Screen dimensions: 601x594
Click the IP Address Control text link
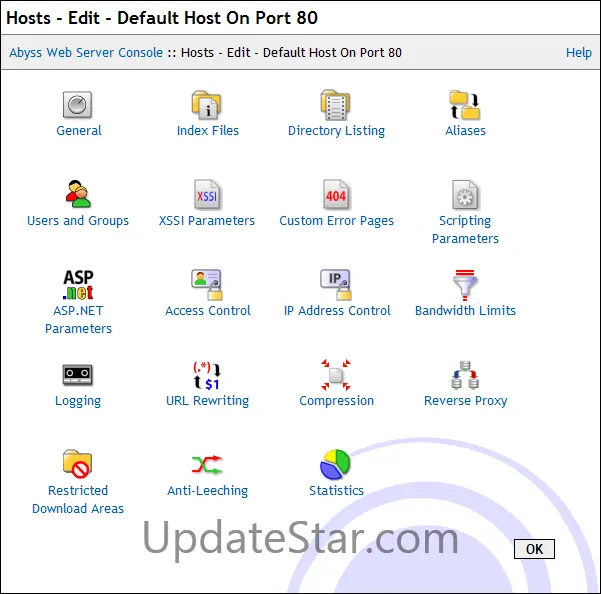point(337,310)
